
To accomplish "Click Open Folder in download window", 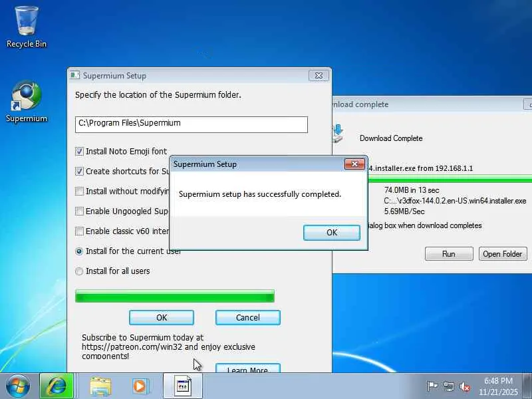I will (x=503, y=254).
